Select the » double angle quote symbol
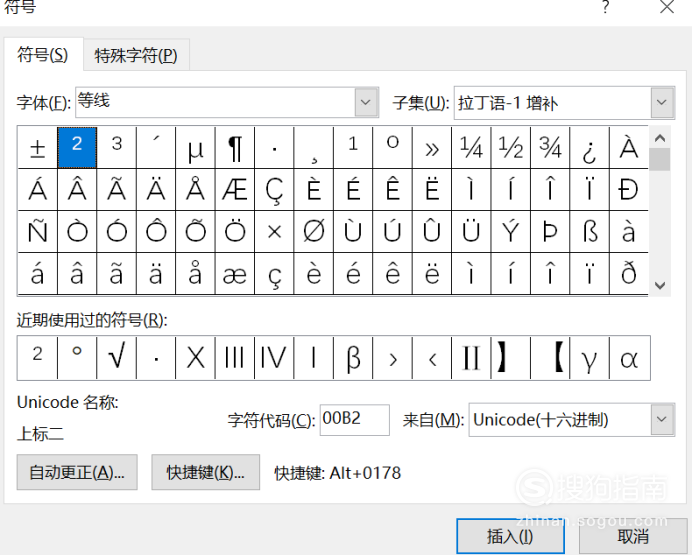692x555 pixels. pyautogui.click(x=432, y=147)
